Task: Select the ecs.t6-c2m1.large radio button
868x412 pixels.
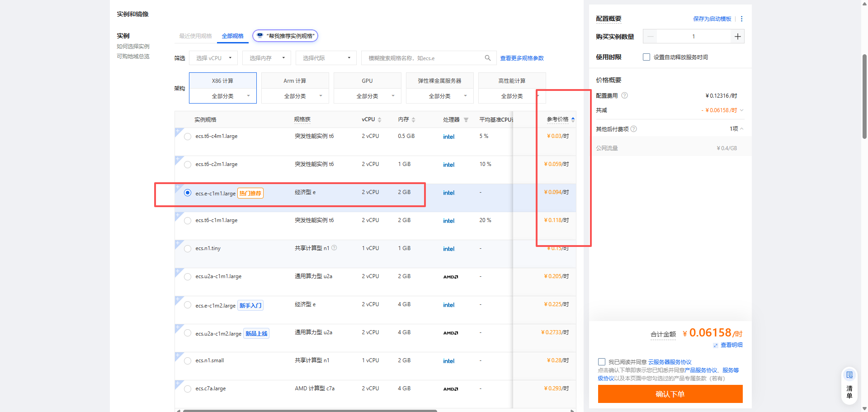Action: [188, 165]
